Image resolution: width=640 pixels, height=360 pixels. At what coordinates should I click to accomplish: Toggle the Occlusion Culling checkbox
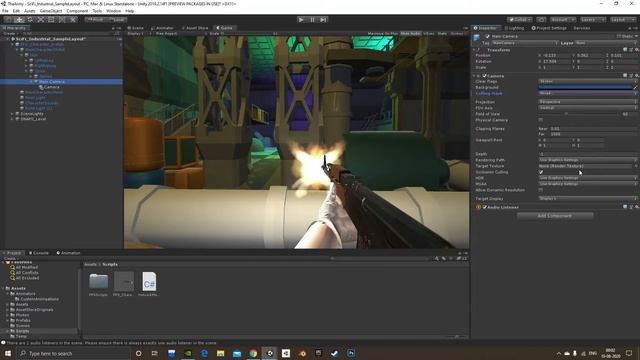[541, 172]
